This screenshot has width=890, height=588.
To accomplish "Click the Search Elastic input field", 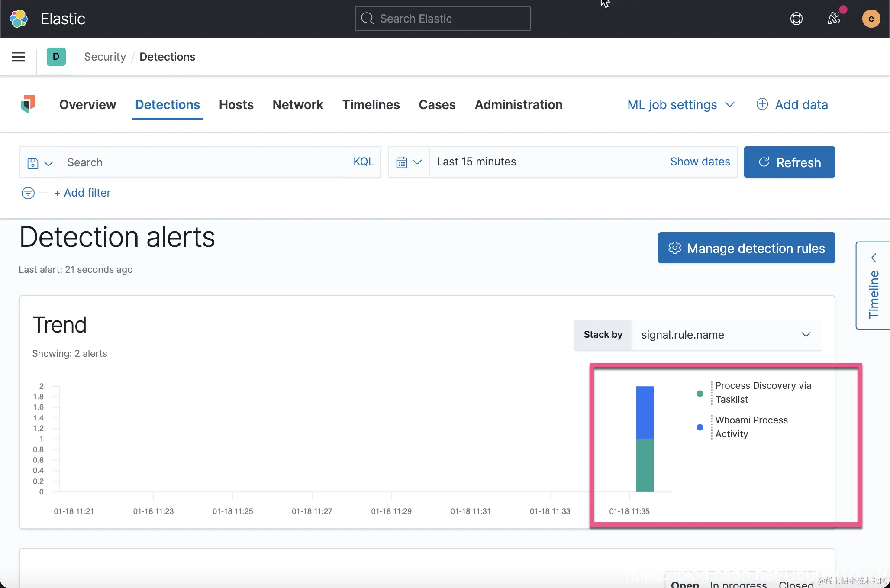I will (442, 19).
